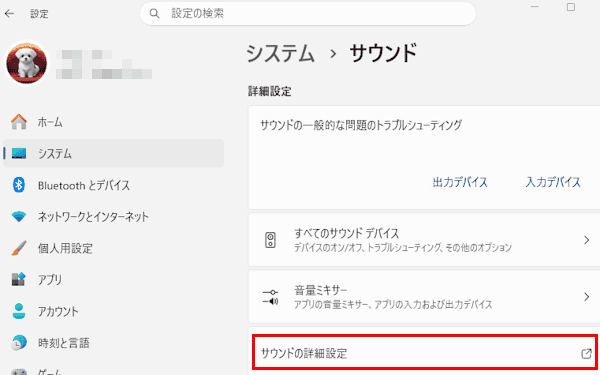The height and width of the screenshot is (375, 600).
Task: Open アカウント in the sidebar
Action: click(113, 311)
